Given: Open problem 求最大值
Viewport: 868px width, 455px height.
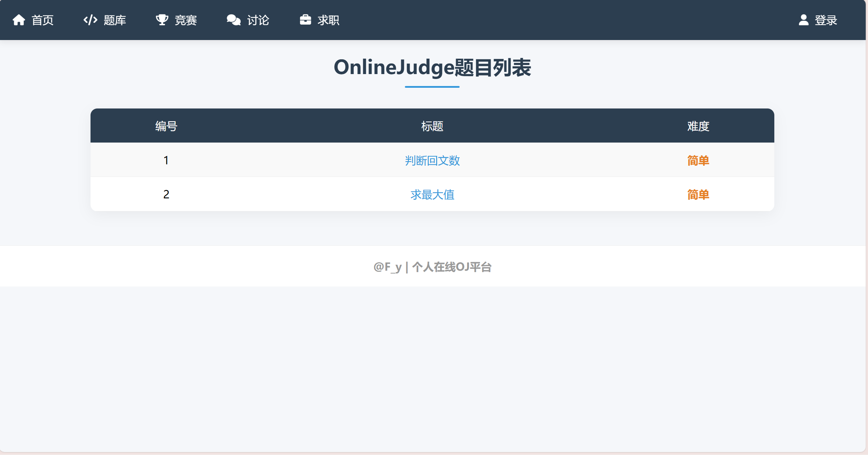Looking at the screenshot, I should (x=432, y=194).
